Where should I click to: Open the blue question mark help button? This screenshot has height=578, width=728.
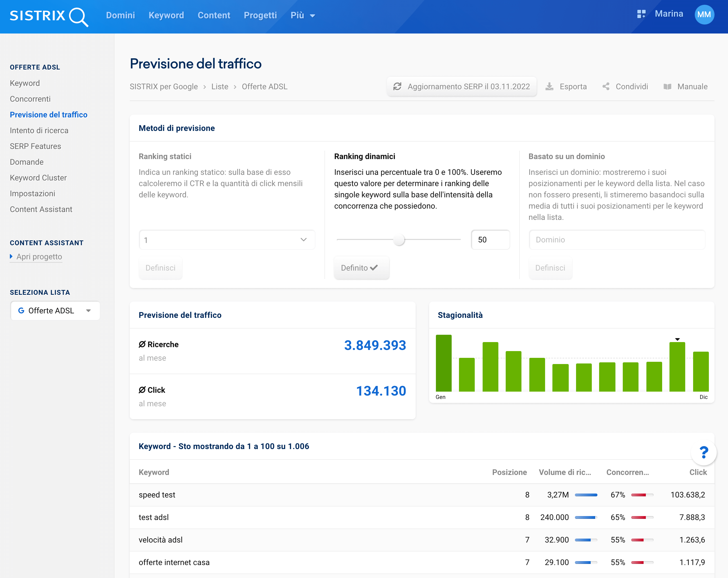click(x=704, y=452)
